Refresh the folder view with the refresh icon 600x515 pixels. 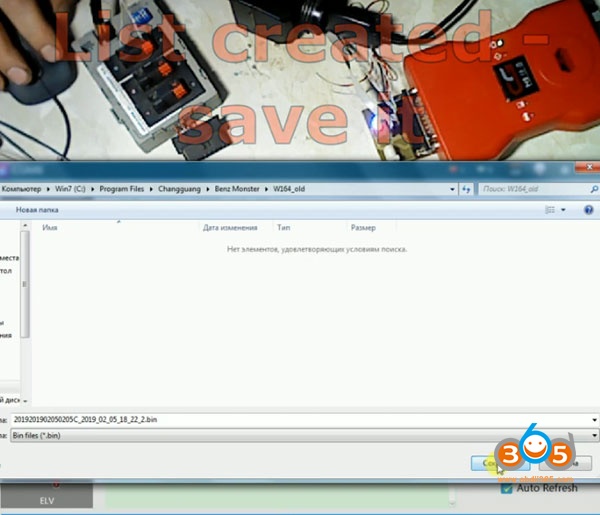tap(466, 189)
